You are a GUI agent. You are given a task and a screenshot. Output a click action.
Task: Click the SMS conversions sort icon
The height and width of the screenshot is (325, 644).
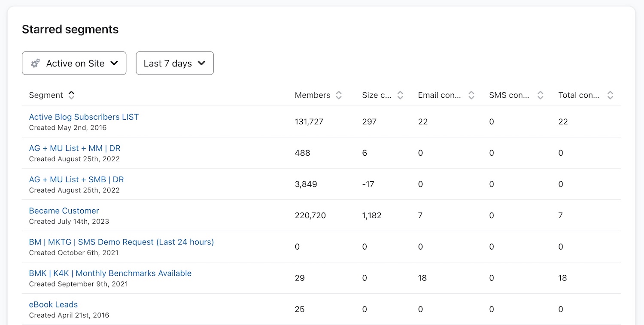[x=541, y=95]
